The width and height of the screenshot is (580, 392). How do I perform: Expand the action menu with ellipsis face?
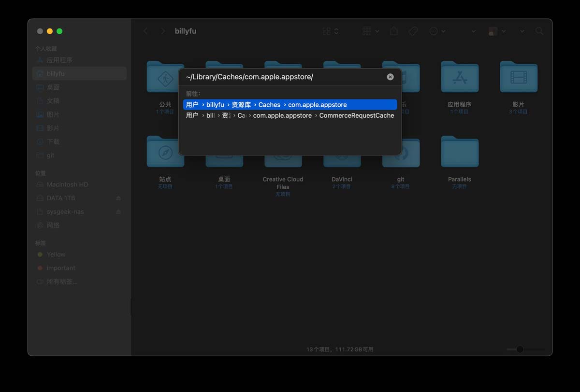click(437, 31)
